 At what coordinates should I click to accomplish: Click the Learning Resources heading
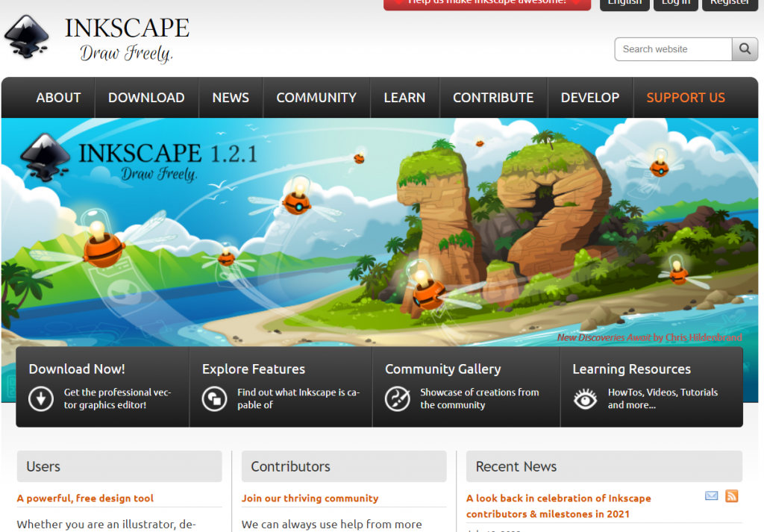(631, 369)
